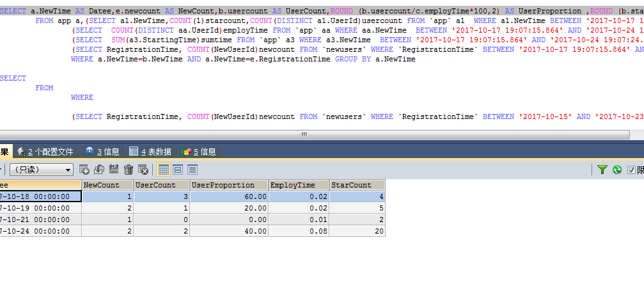Viewport: 644px width, 295px height.
Task: Click the EmployTime column header
Action: 299,185
